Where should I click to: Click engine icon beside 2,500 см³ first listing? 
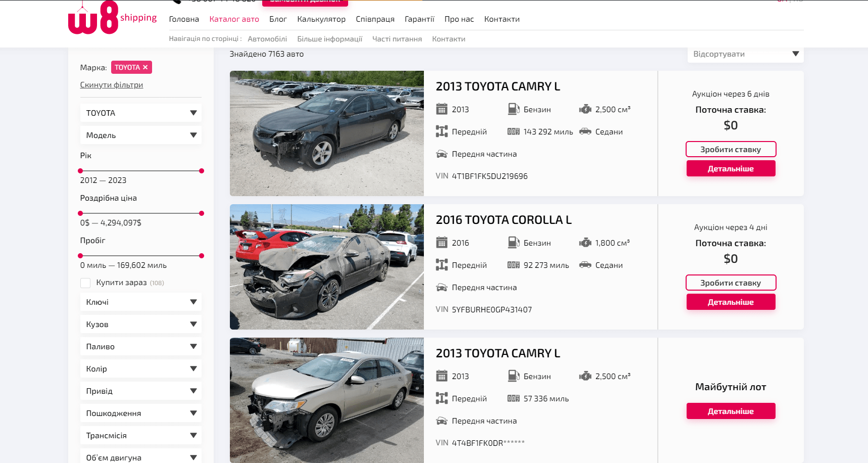(585, 109)
